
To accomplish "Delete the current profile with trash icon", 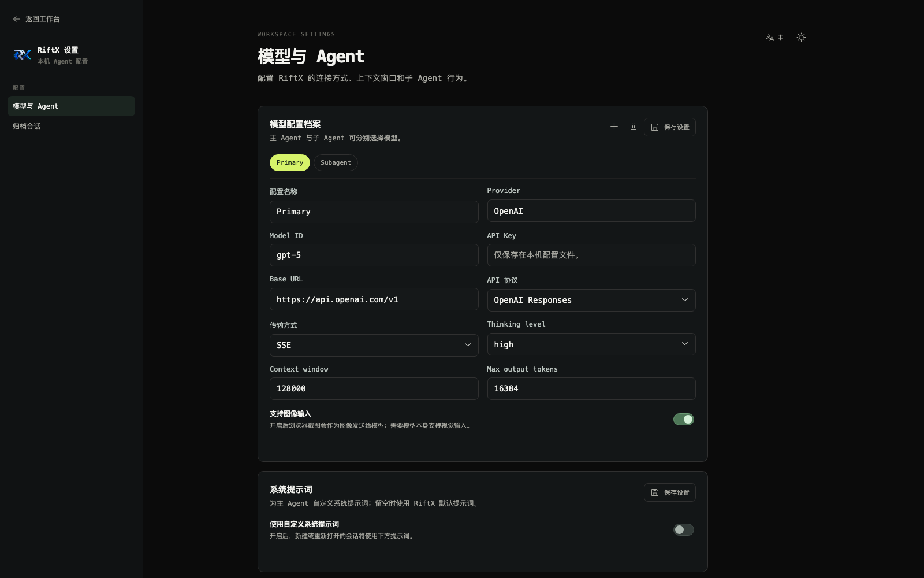I will tap(634, 127).
